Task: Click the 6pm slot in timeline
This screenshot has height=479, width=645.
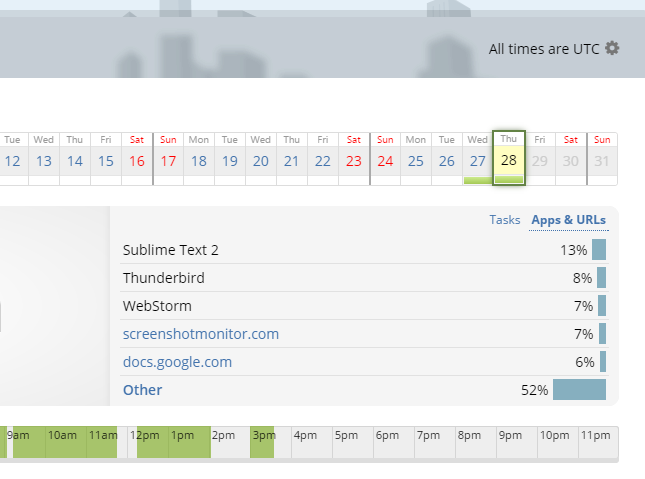Action: (394, 442)
